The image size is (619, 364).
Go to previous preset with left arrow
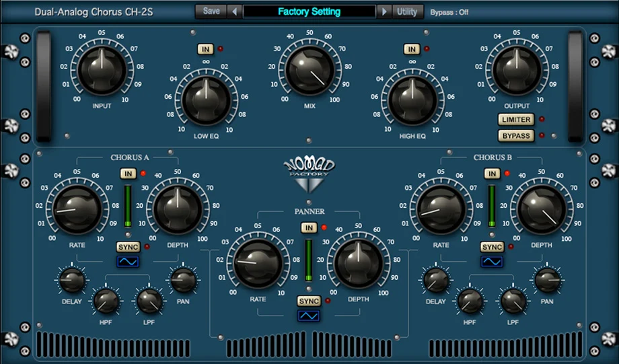point(235,12)
